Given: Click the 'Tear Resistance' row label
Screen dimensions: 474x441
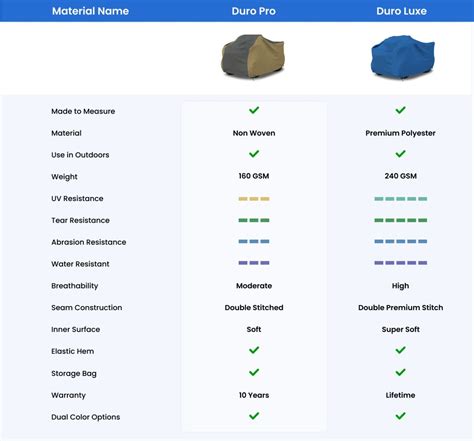Looking at the screenshot, I should (80, 220).
